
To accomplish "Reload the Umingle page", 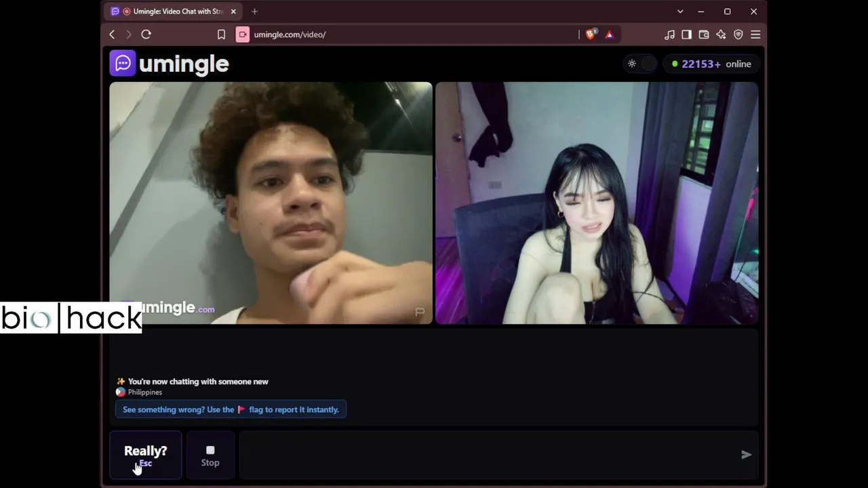I will (146, 35).
